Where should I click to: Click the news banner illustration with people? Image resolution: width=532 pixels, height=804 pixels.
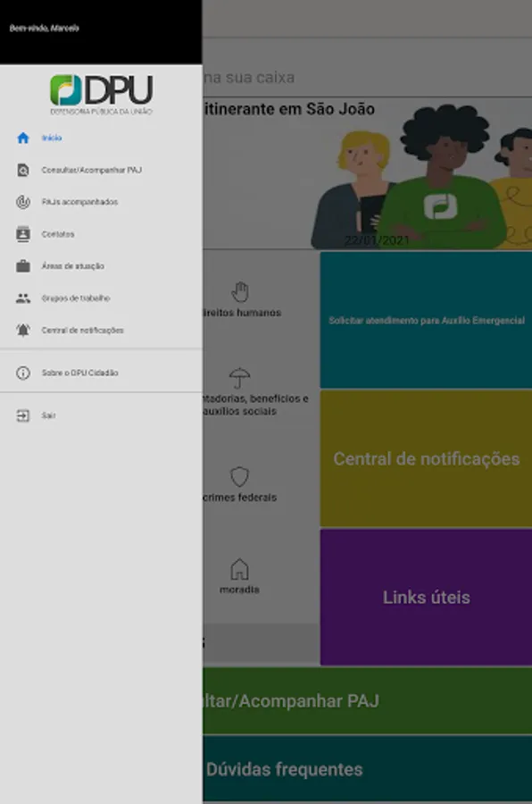coord(421,177)
